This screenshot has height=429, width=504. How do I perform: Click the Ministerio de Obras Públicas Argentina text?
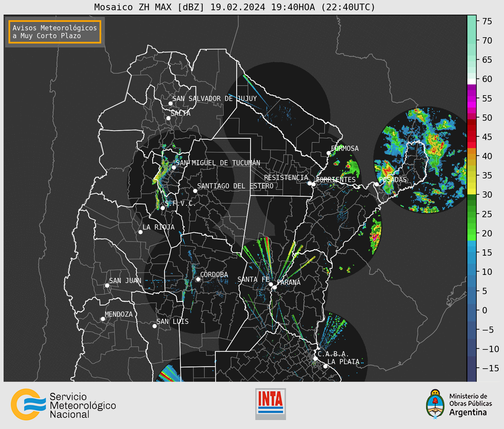click(471, 404)
